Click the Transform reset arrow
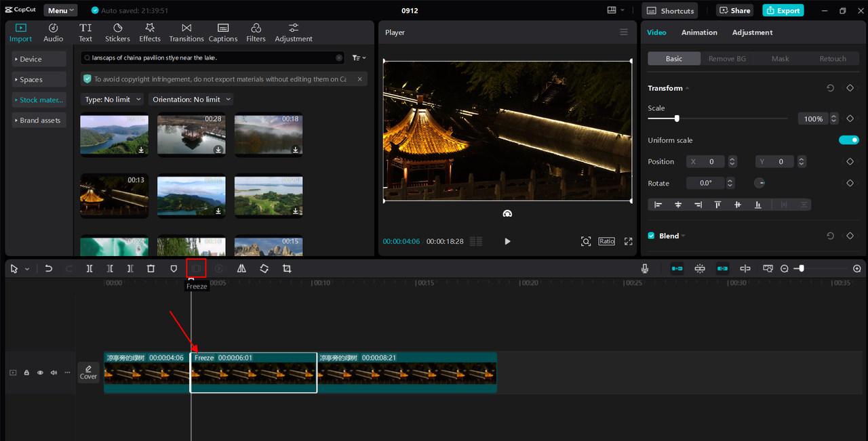Image resolution: width=868 pixels, height=441 pixels. tap(830, 88)
